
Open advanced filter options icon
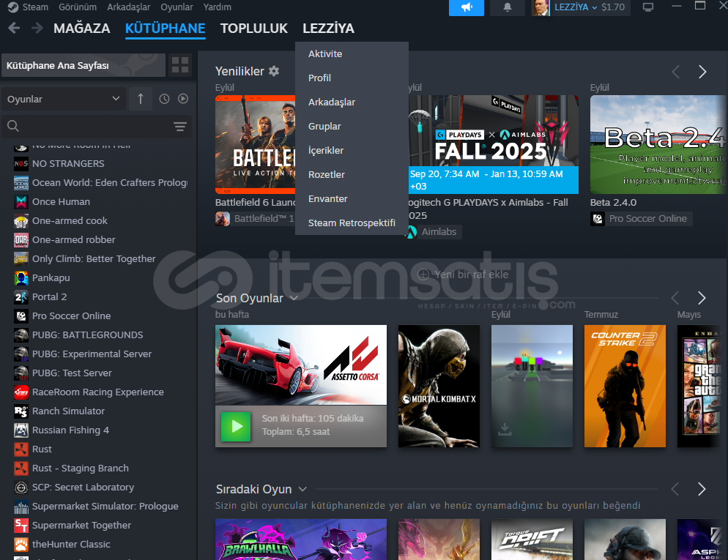(180, 127)
